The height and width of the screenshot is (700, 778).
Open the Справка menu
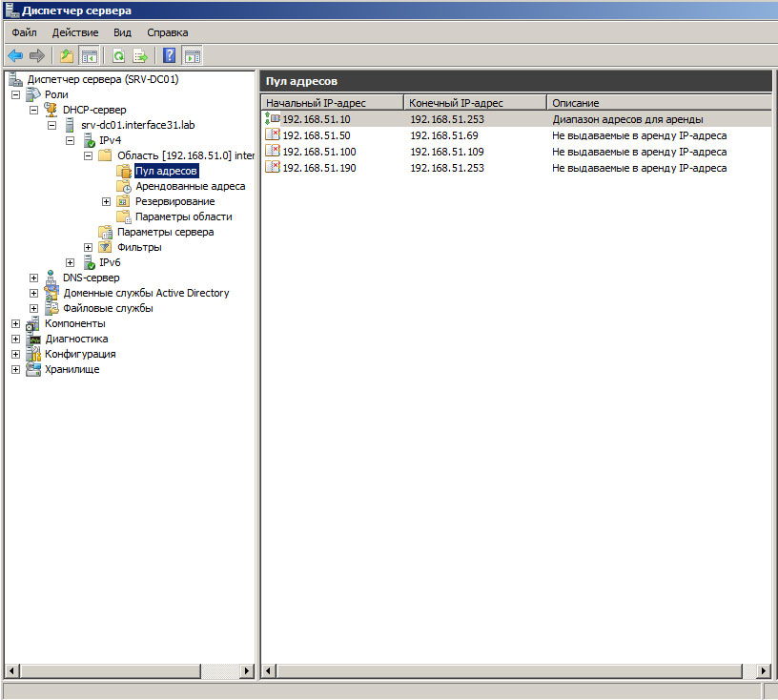click(167, 32)
